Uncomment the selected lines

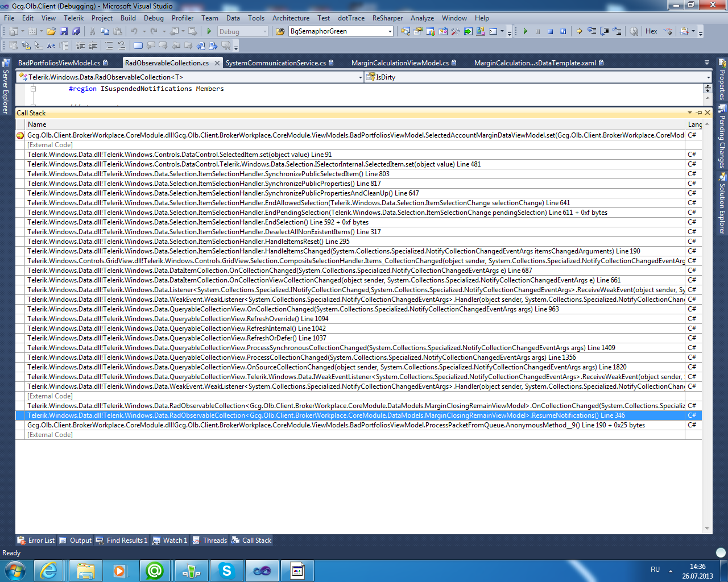coord(121,45)
